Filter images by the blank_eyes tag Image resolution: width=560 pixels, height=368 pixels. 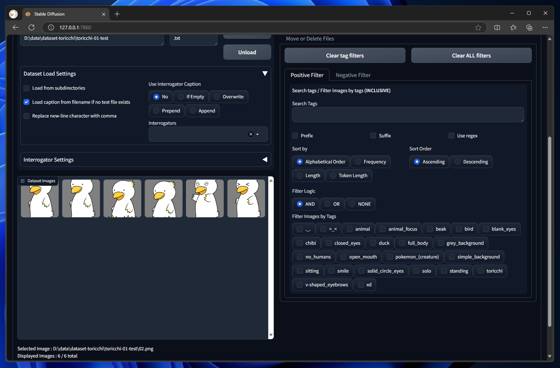[x=499, y=229]
